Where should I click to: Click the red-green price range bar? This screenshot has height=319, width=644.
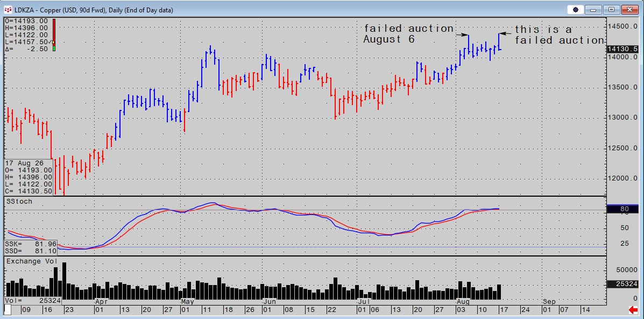click(x=54, y=35)
